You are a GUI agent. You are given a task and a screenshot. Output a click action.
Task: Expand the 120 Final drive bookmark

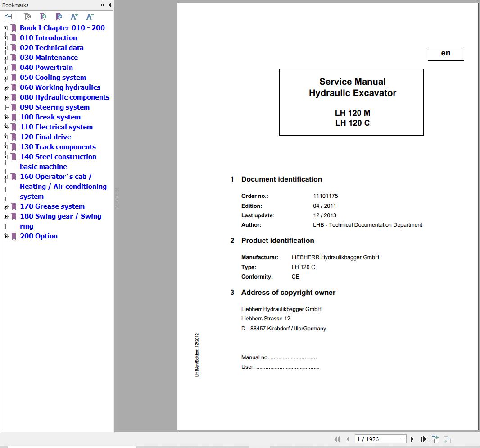(5, 137)
